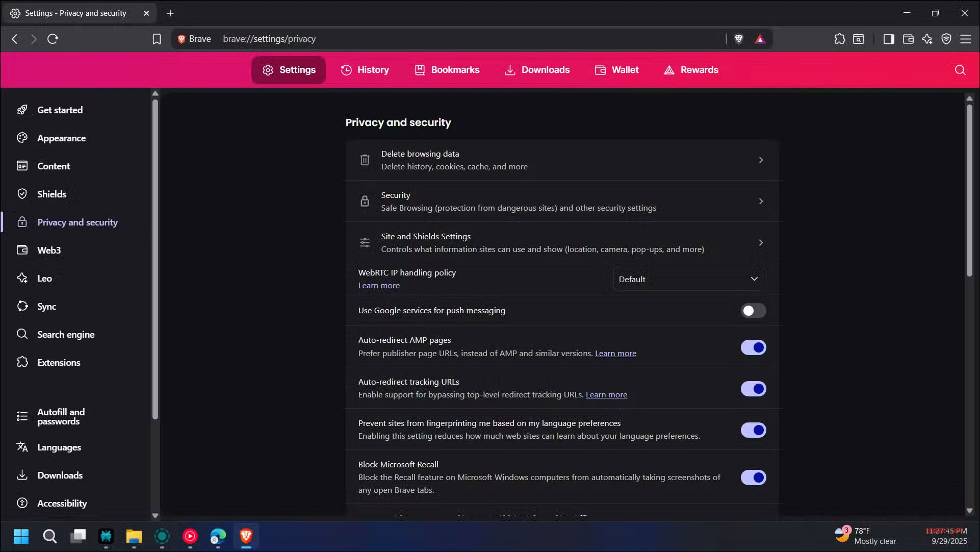Select Appearance in the settings sidebar
The width and height of the screenshot is (980, 552).
point(61,138)
